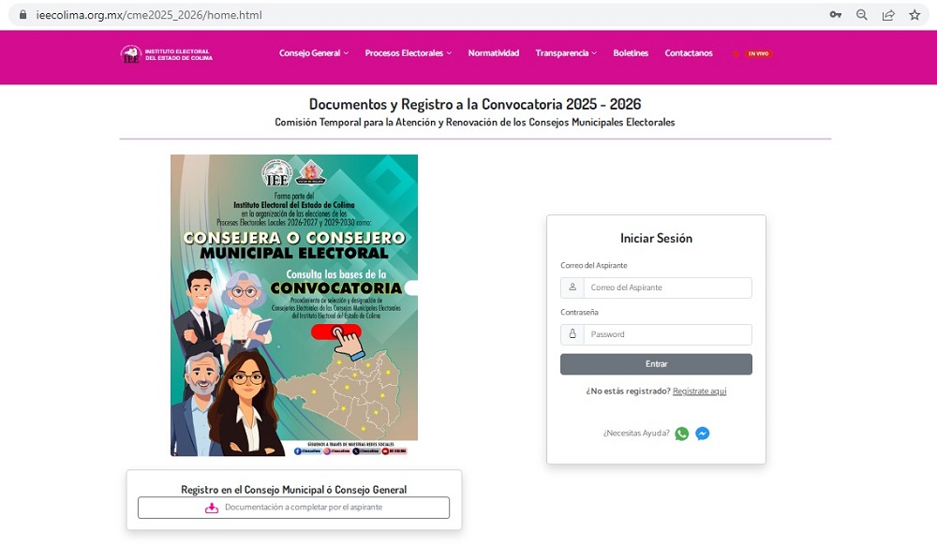Viewport: 937px width, 560px height.
Task: Select the Instagram icon on the poster
Action: click(326, 450)
